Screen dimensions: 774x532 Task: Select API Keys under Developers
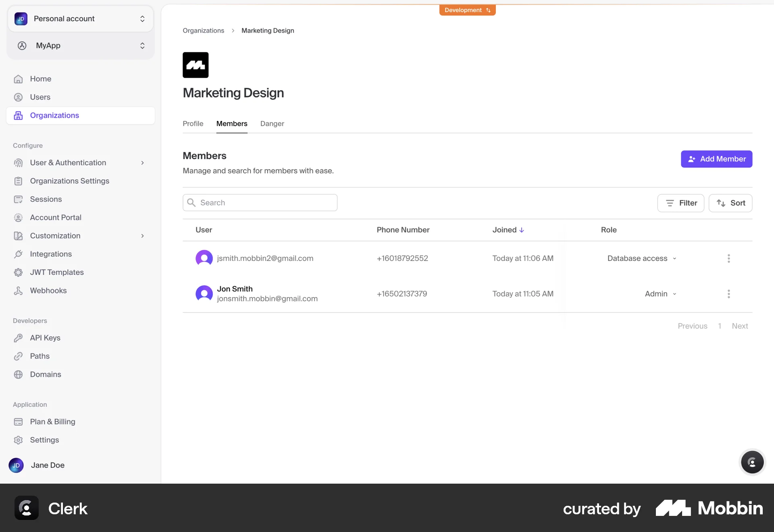coord(45,338)
